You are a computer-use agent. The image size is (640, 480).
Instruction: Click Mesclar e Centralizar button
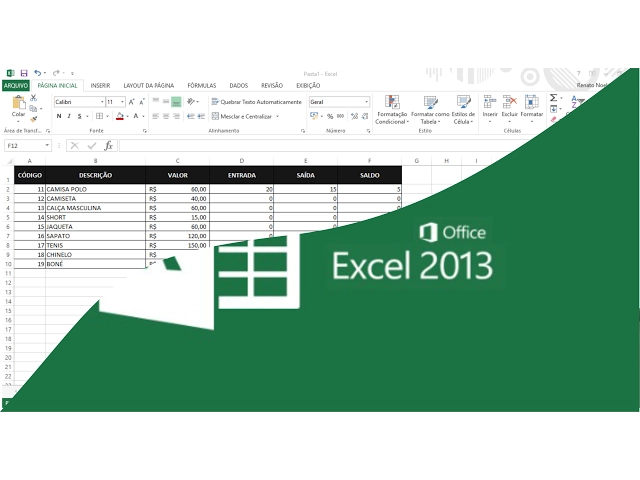242,117
